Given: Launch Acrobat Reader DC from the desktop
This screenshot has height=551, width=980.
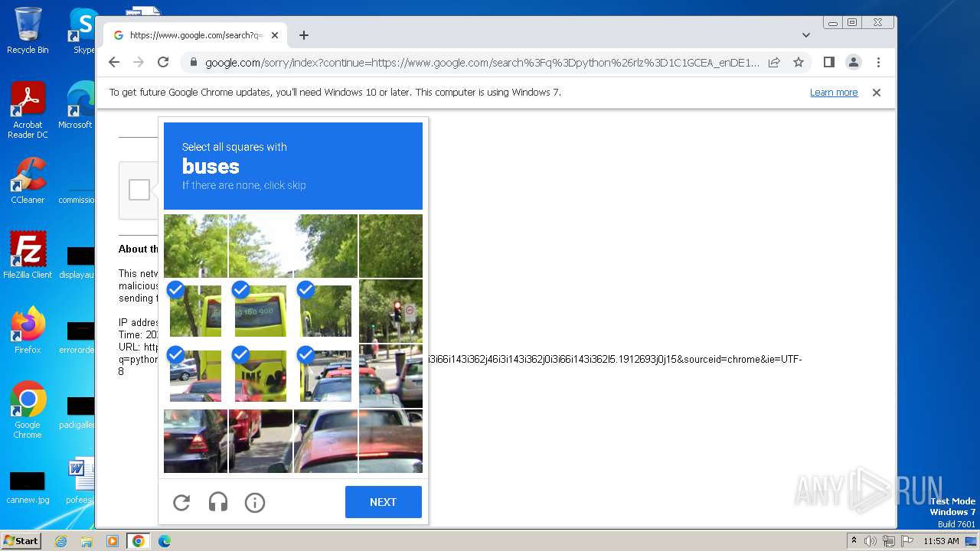Looking at the screenshot, I should (x=28, y=110).
